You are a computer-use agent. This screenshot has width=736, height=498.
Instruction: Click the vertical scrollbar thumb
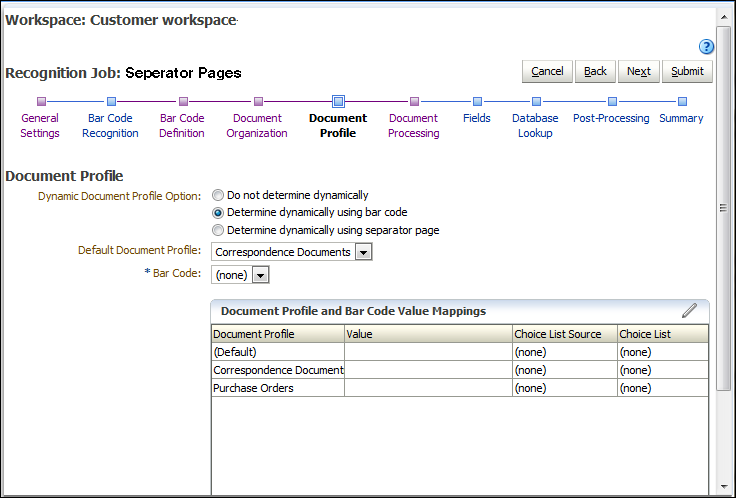(723, 208)
